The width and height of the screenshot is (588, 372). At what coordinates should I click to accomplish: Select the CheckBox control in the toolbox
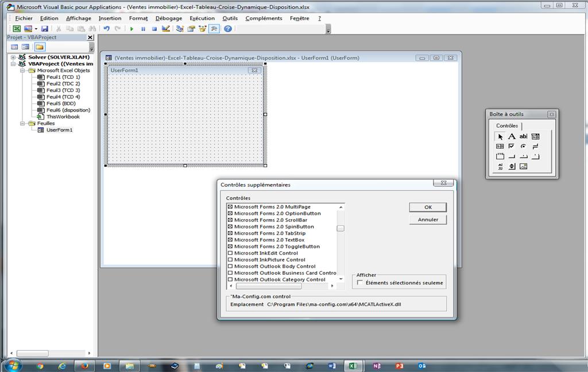click(512, 146)
